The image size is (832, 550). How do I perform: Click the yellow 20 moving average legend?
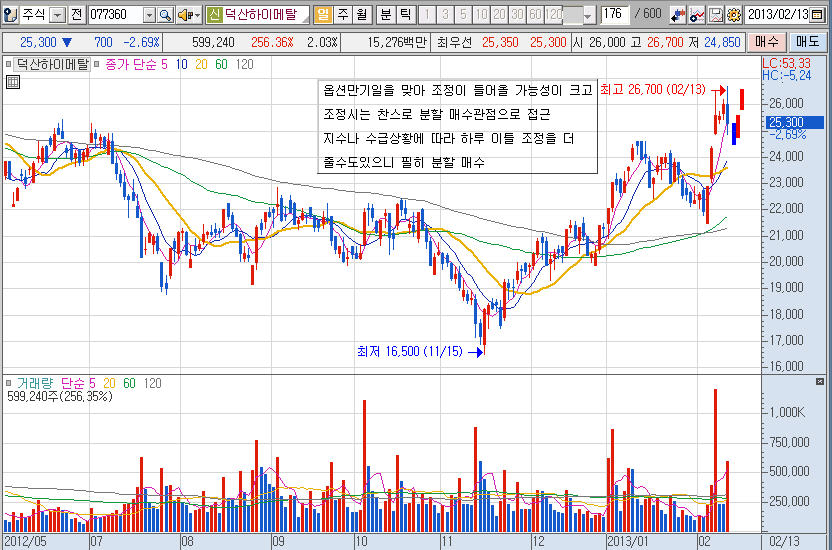pyautogui.click(x=201, y=64)
